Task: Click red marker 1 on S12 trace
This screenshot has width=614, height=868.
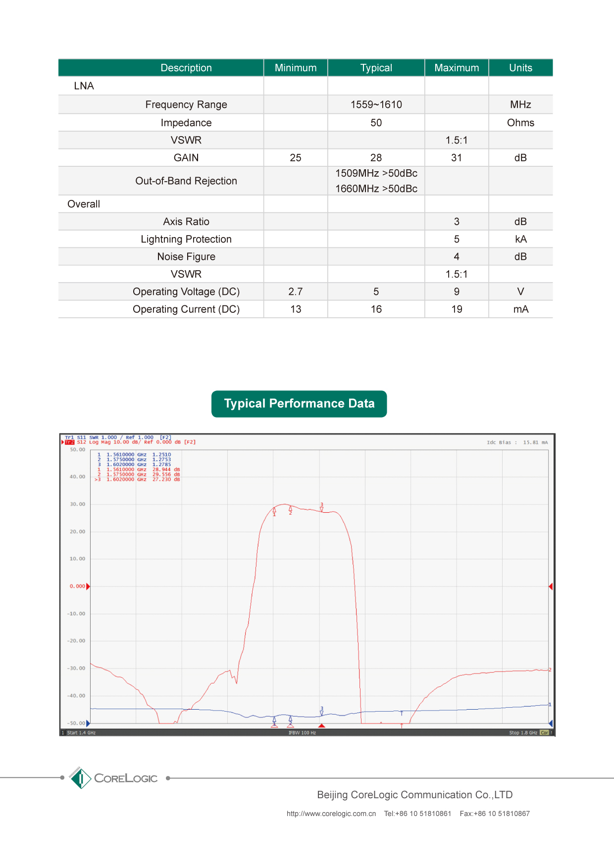Action: (274, 511)
